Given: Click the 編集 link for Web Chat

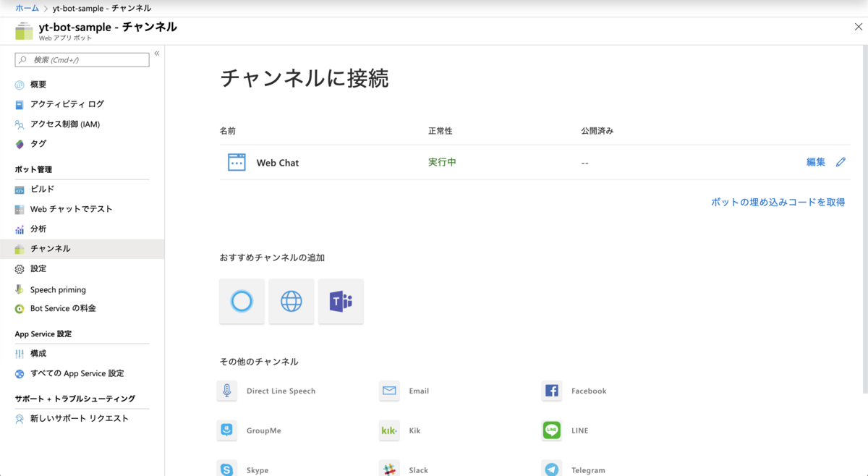Looking at the screenshot, I should pos(816,161).
